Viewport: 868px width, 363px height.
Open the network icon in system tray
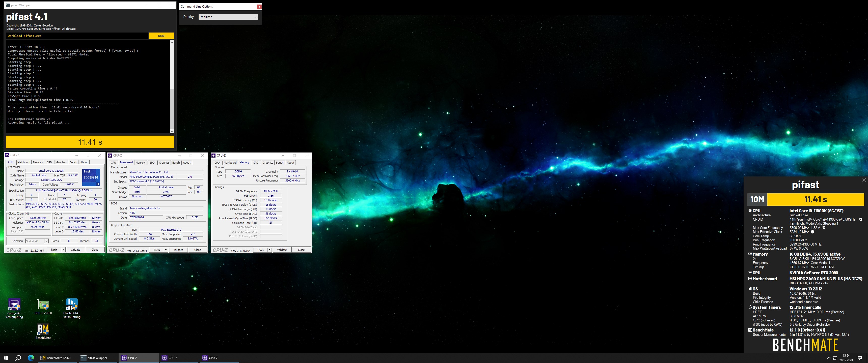pos(835,358)
